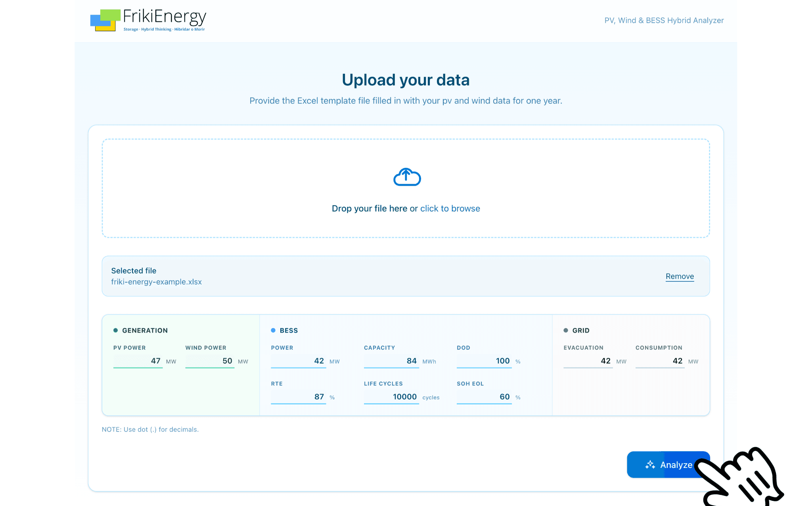Click the PV, Wind & BESS Hybrid Analyzer text

pos(664,20)
